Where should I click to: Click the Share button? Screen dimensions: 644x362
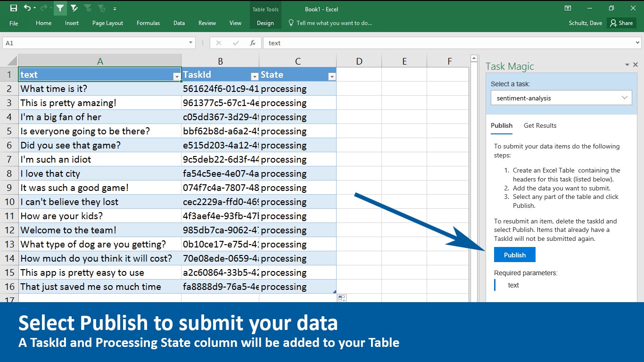[621, 23]
